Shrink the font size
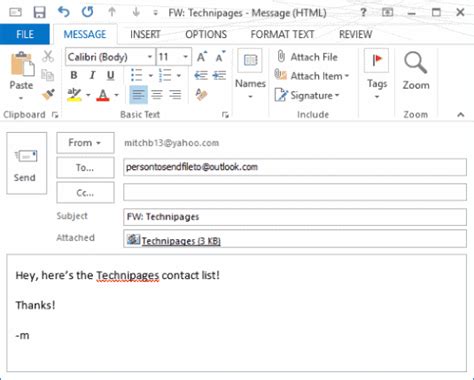Viewport: 474px width, 380px height. [220, 57]
